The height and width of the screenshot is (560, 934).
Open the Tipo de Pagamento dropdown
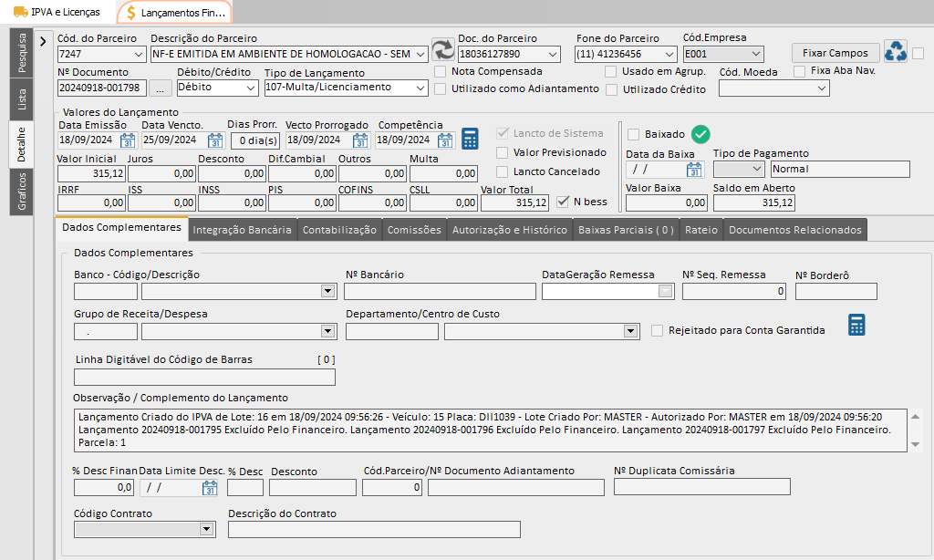[x=756, y=170]
